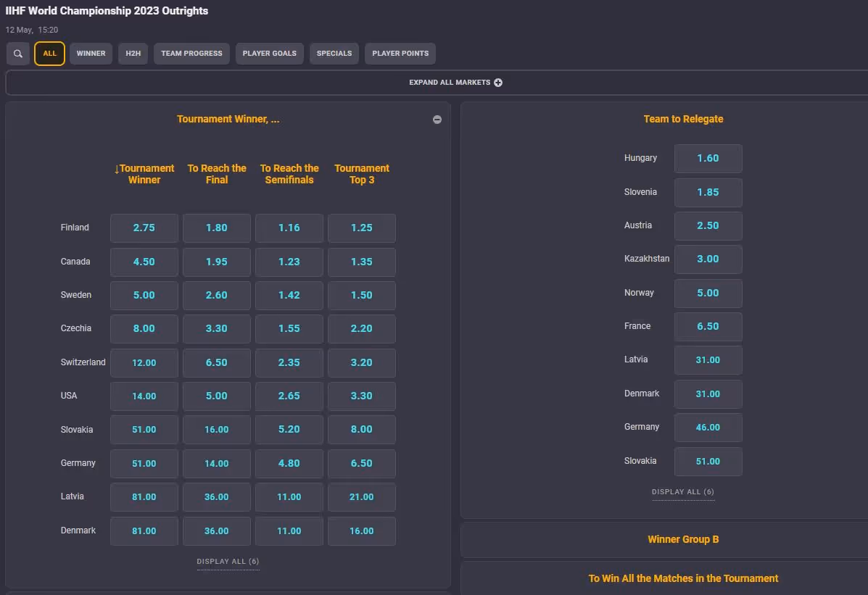Pick Czechia semifinals odds 1.55

pyautogui.click(x=289, y=329)
